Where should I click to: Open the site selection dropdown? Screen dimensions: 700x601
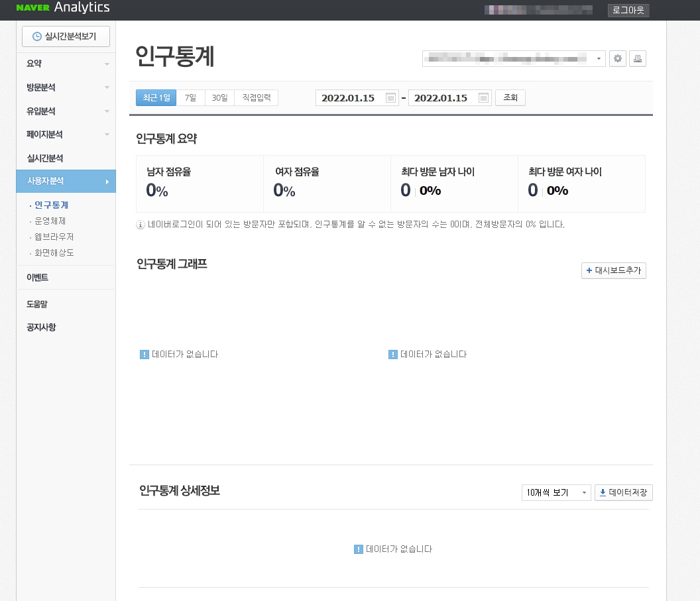pos(514,58)
